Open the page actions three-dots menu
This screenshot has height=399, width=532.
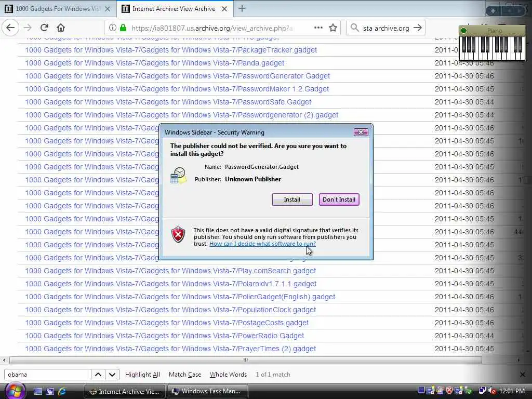(x=318, y=28)
